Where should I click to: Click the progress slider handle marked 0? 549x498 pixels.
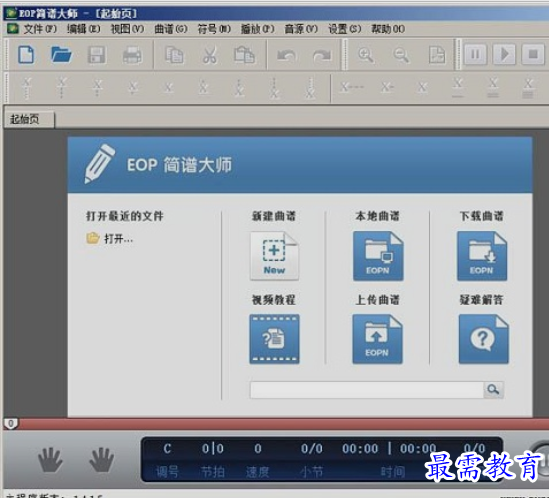pyautogui.click(x=11, y=424)
